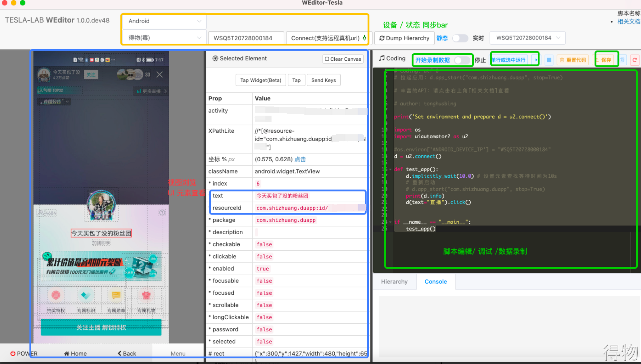Check the Clear Canvas checkbox
The height and width of the screenshot is (364, 641).
327,59
